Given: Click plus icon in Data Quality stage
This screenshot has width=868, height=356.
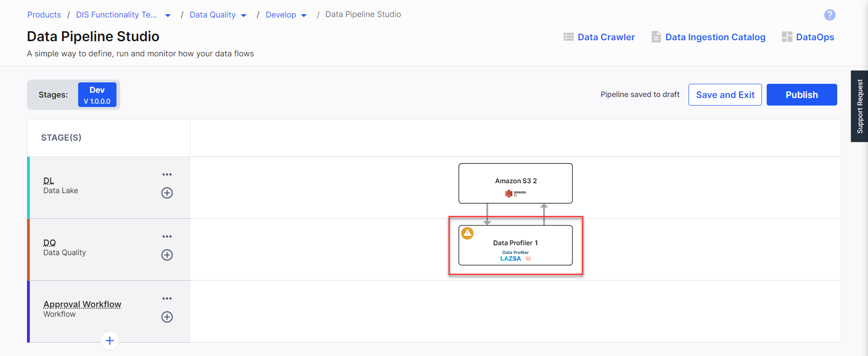Looking at the screenshot, I should (x=167, y=255).
